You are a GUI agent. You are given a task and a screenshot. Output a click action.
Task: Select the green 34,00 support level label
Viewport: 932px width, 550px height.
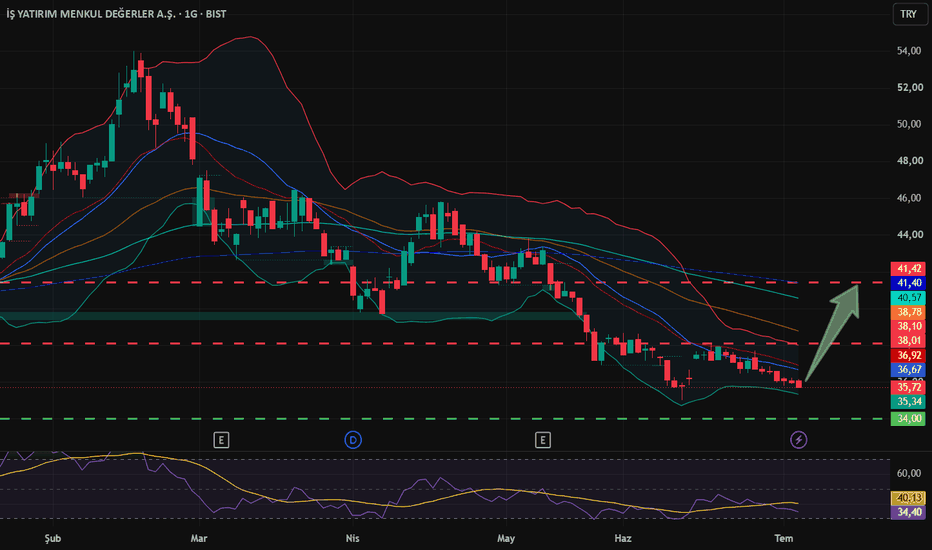(x=908, y=419)
